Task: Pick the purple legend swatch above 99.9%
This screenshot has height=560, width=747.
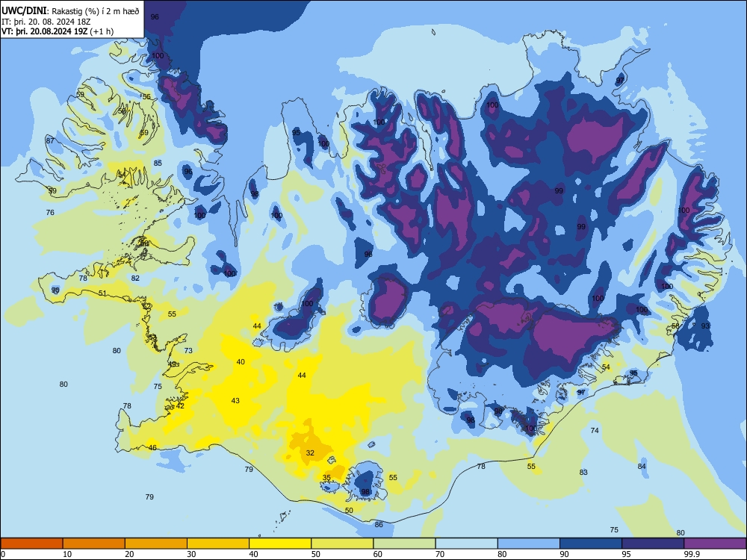Action: (x=715, y=544)
